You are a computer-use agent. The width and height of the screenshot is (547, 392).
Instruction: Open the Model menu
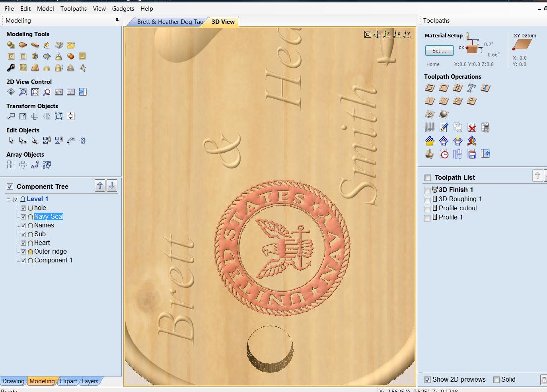[45, 8]
